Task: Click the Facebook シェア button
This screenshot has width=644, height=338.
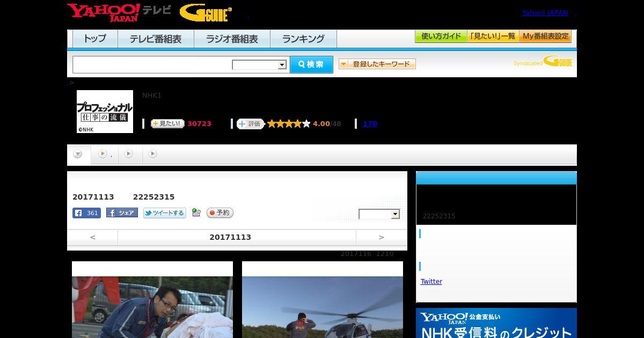Action: [x=122, y=213]
